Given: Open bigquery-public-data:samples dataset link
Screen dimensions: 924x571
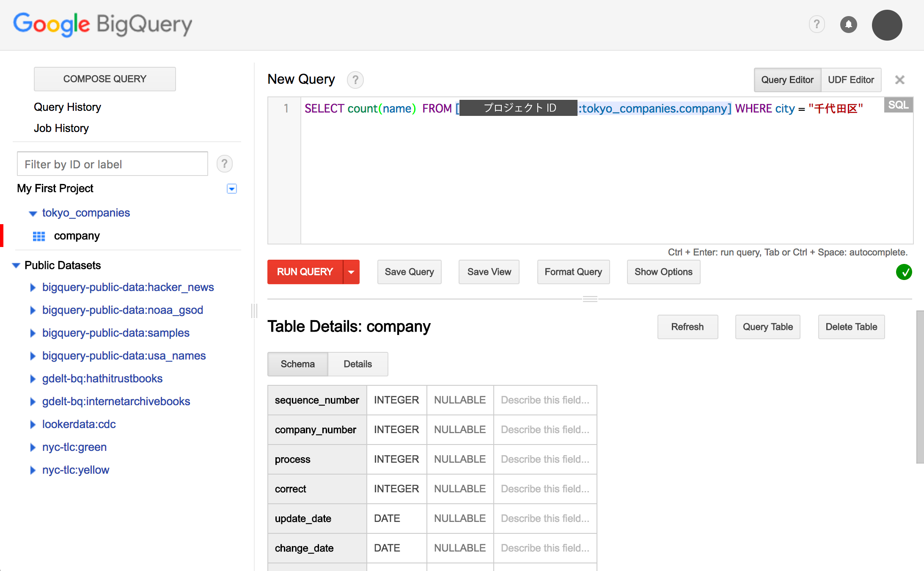Looking at the screenshot, I should [115, 333].
